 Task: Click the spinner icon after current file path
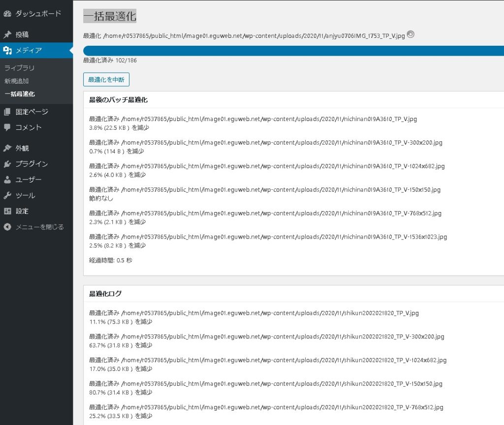410,34
